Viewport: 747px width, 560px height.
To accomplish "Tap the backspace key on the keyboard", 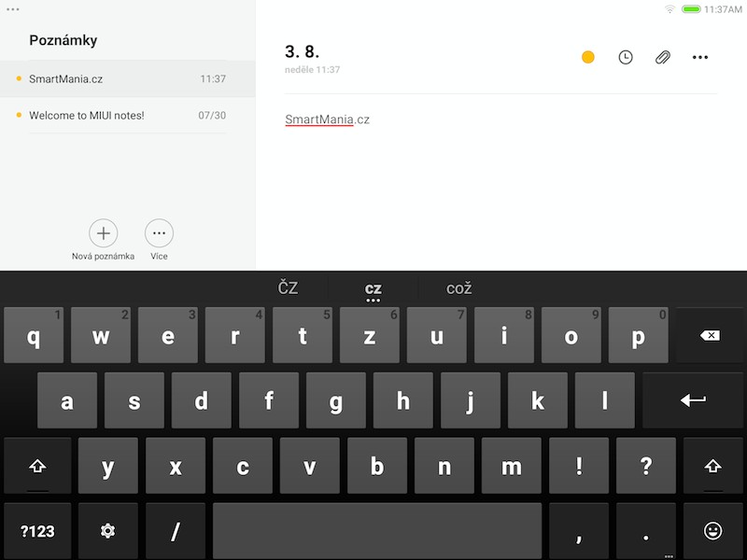I will (x=710, y=336).
